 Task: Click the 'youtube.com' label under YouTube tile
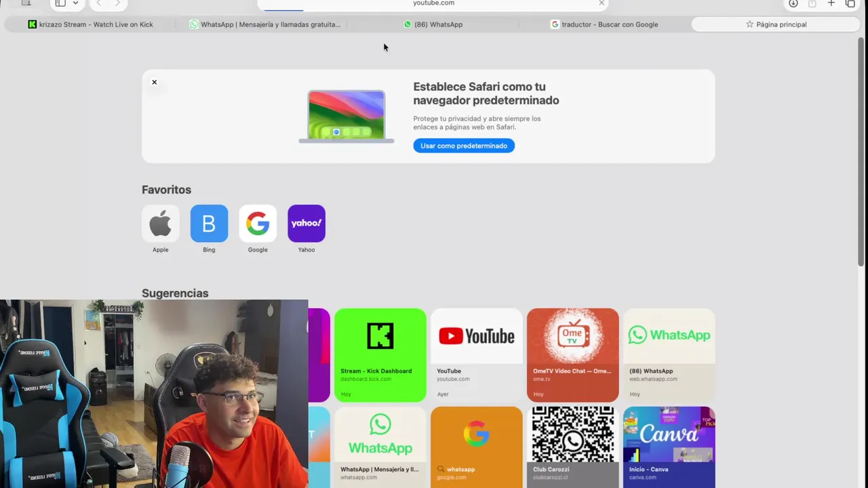coord(453,379)
